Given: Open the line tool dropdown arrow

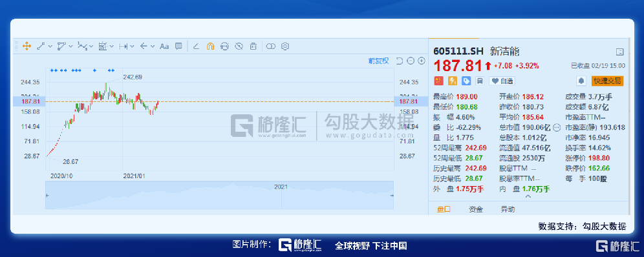Looking at the screenshot, I should pyautogui.click(x=50, y=46).
